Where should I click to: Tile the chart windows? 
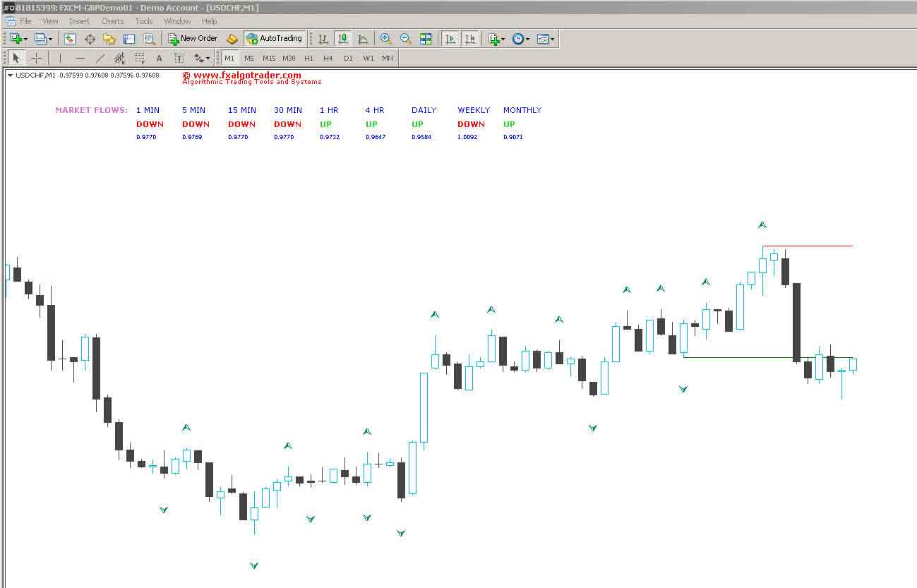(x=426, y=39)
